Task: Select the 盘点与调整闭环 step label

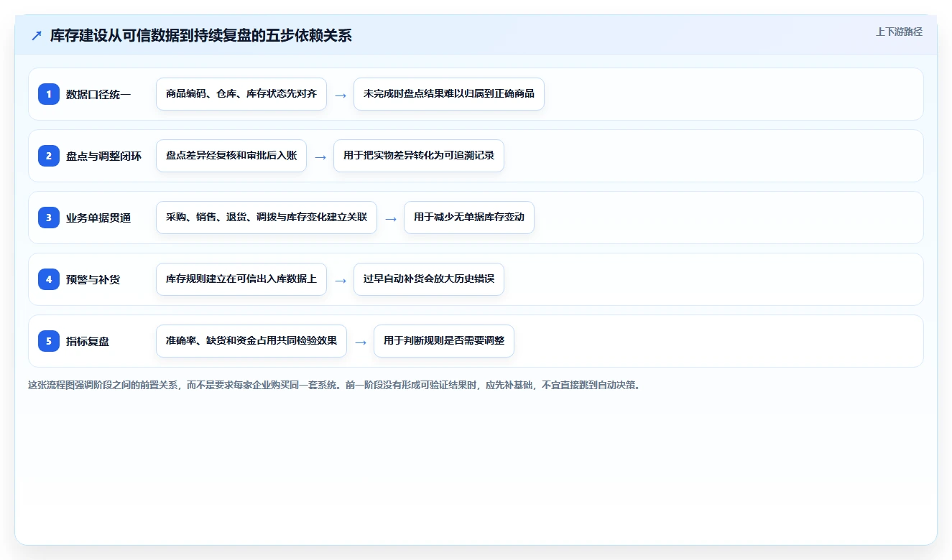Action: coord(104,156)
